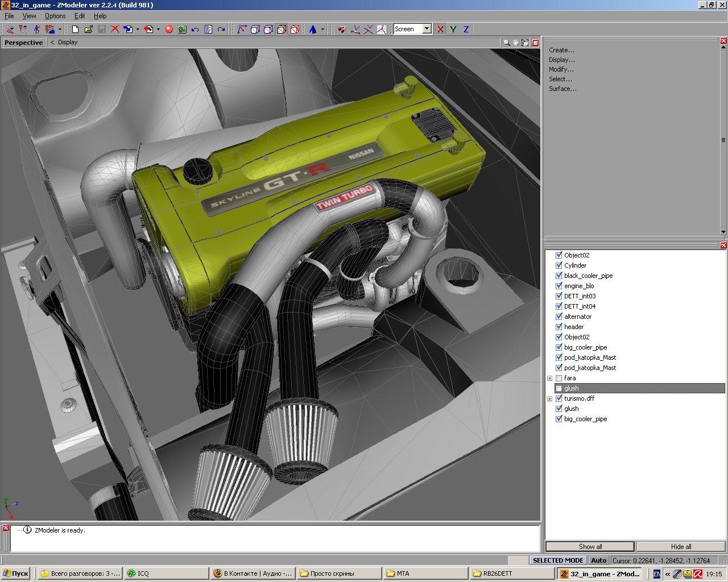
Task: Click the commands panel scroll-down arrow
Action: (723, 232)
